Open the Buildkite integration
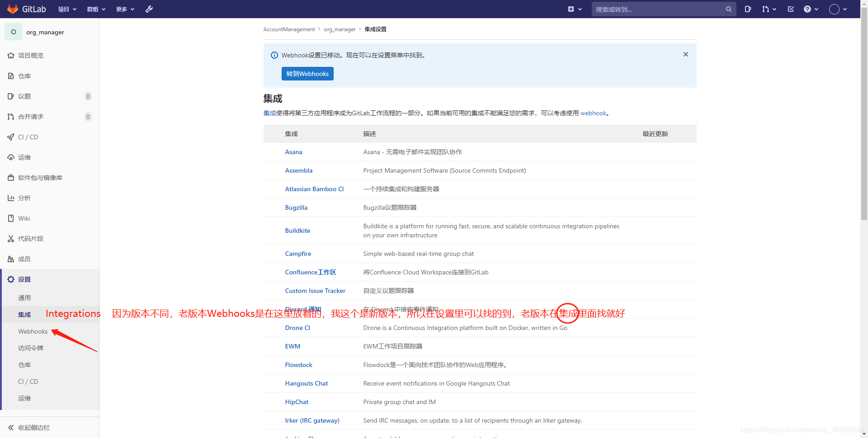Image resolution: width=868 pixels, height=438 pixels. click(x=297, y=231)
